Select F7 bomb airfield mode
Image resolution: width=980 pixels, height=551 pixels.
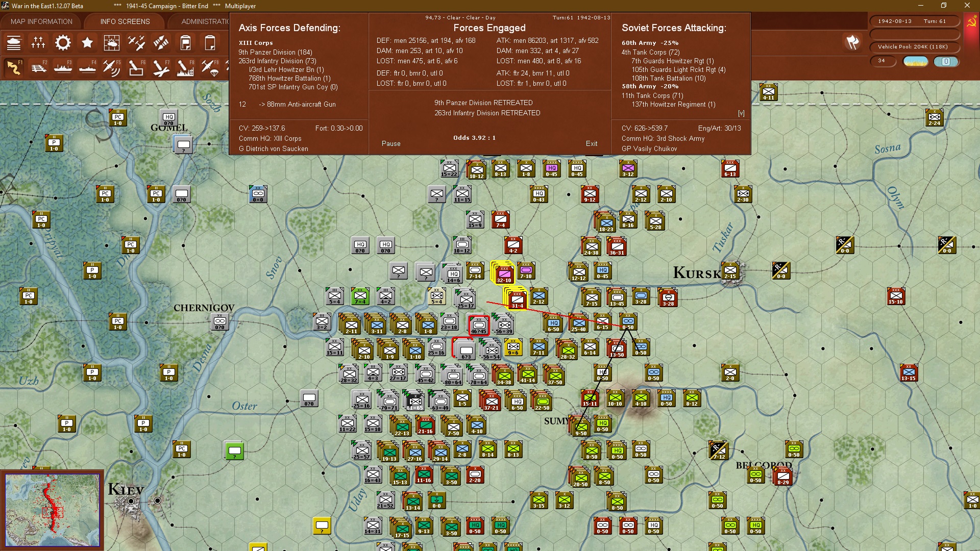[161, 67]
